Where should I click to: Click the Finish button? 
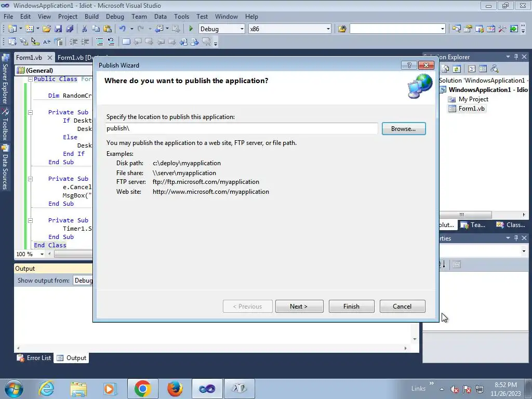pos(351,307)
